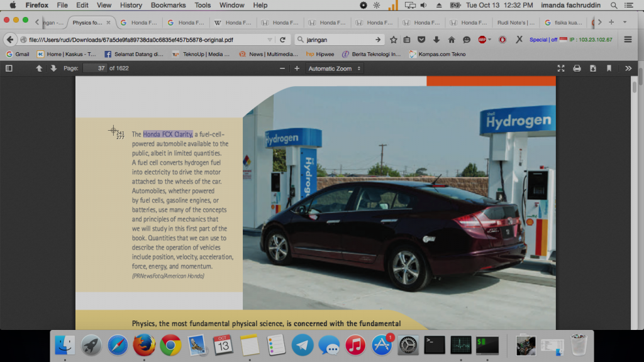
Task: Open the Selamat Datang di... Facebook bookmark
Action: point(134,54)
